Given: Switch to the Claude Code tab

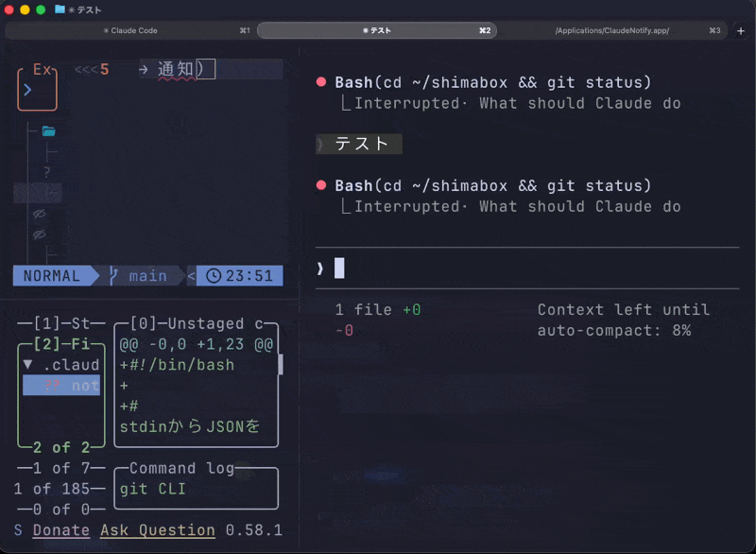Looking at the screenshot, I should 130,30.
